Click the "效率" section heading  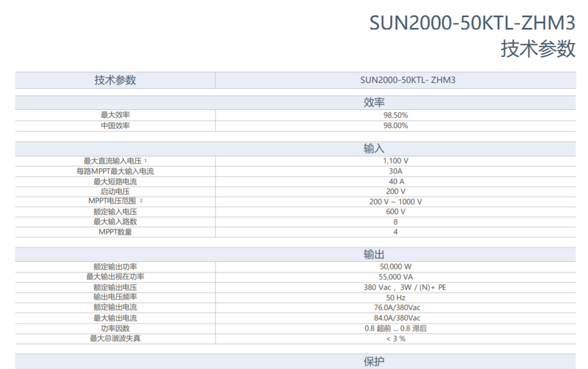click(x=374, y=102)
